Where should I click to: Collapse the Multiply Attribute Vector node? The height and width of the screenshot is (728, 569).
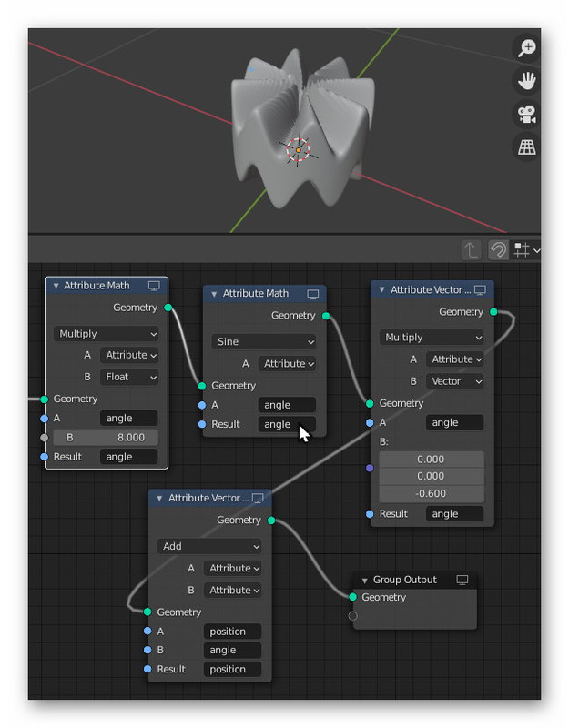point(381,289)
